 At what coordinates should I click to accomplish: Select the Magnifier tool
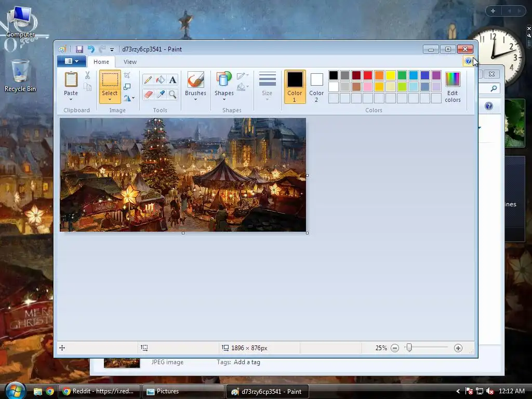(172, 95)
